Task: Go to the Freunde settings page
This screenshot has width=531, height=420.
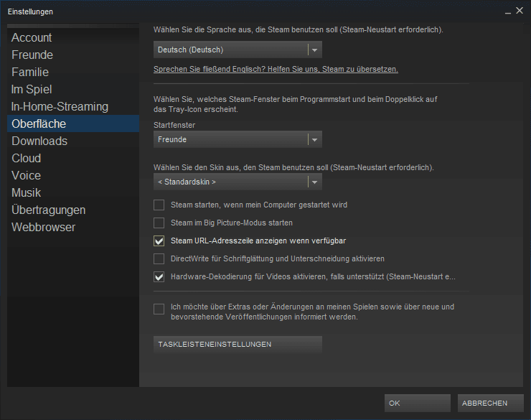Action: pos(73,55)
